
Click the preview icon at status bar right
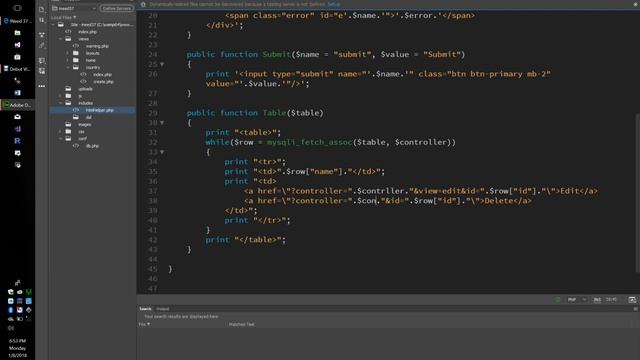pos(632,300)
